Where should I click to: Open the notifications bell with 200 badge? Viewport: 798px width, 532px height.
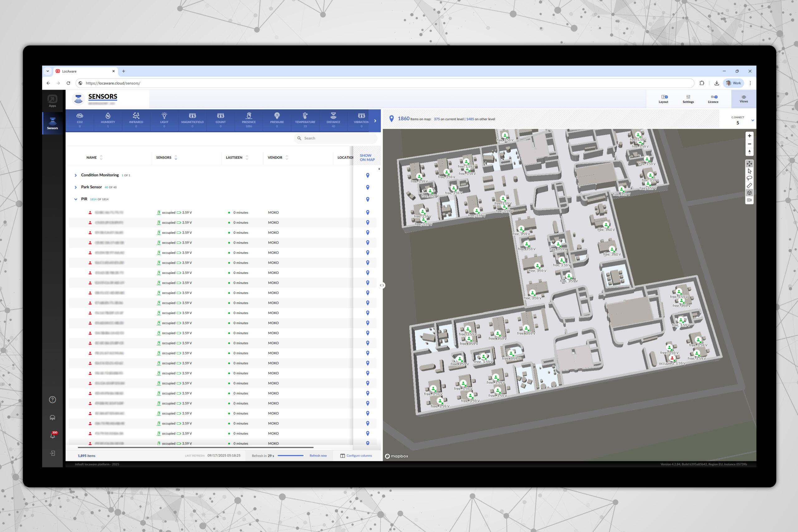coord(53,435)
